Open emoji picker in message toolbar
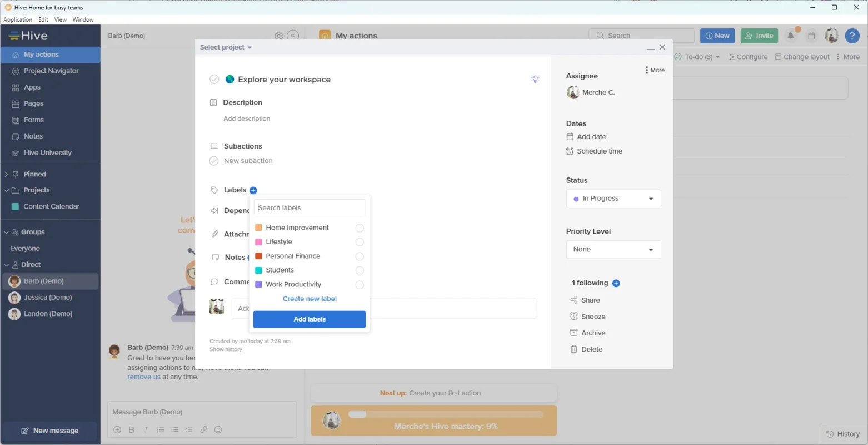Image resolution: width=868 pixels, height=445 pixels. (x=218, y=429)
